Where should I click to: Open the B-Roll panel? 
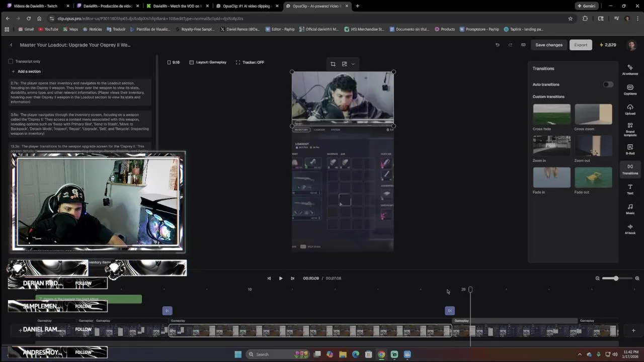[x=630, y=149]
